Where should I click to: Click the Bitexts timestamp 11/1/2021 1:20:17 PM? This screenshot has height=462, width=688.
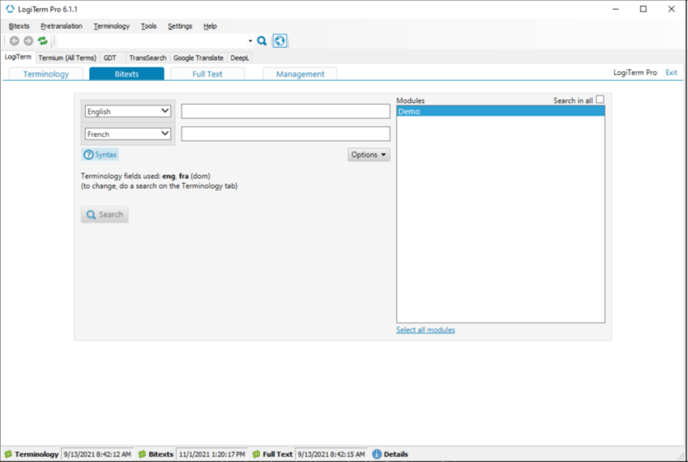click(x=212, y=454)
